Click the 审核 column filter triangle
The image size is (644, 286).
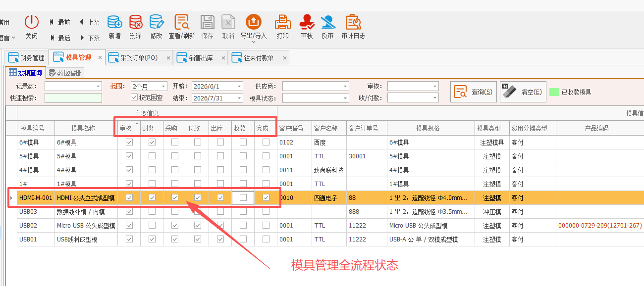point(137,124)
